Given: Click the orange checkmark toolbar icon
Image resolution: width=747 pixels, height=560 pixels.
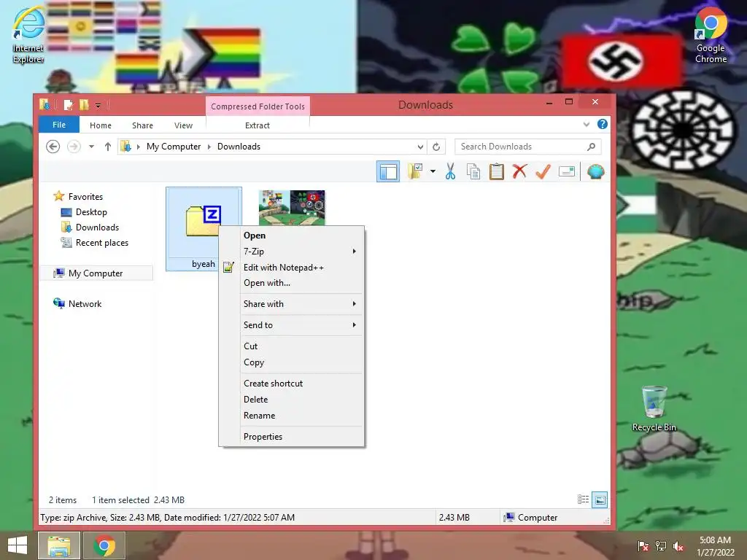Looking at the screenshot, I should tap(543, 171).
